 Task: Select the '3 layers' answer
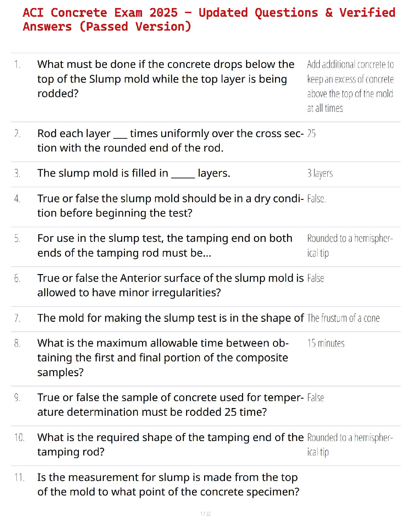[320, 173]
